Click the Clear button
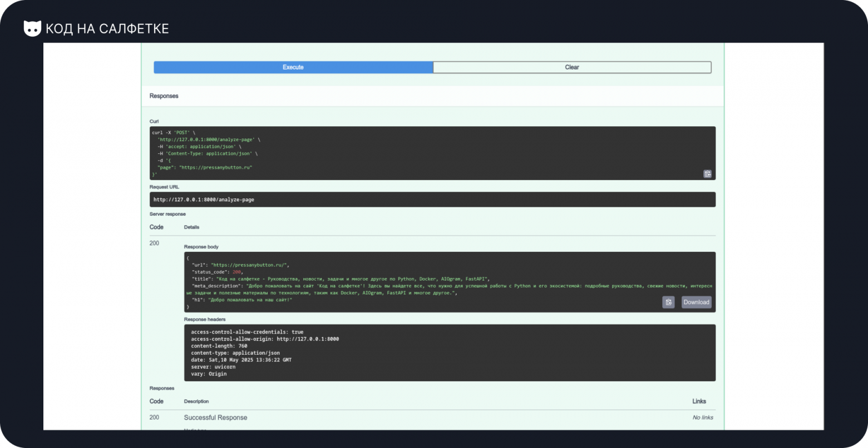 [572, 67]
